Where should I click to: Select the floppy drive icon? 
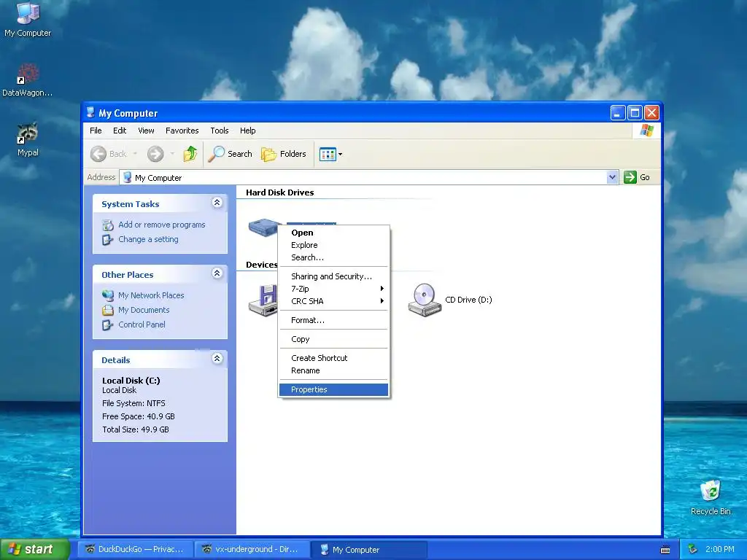point(263,300)
